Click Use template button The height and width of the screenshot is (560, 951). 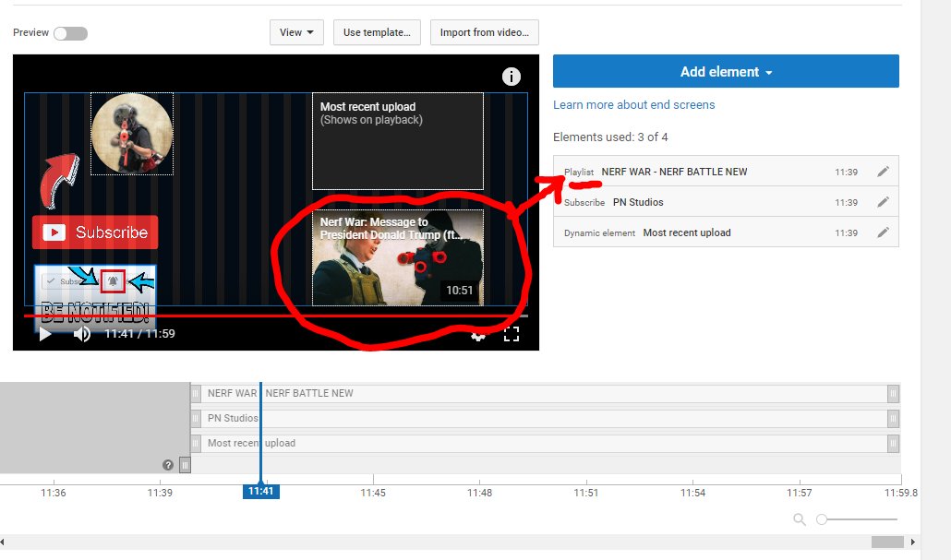tap(377, 32)
